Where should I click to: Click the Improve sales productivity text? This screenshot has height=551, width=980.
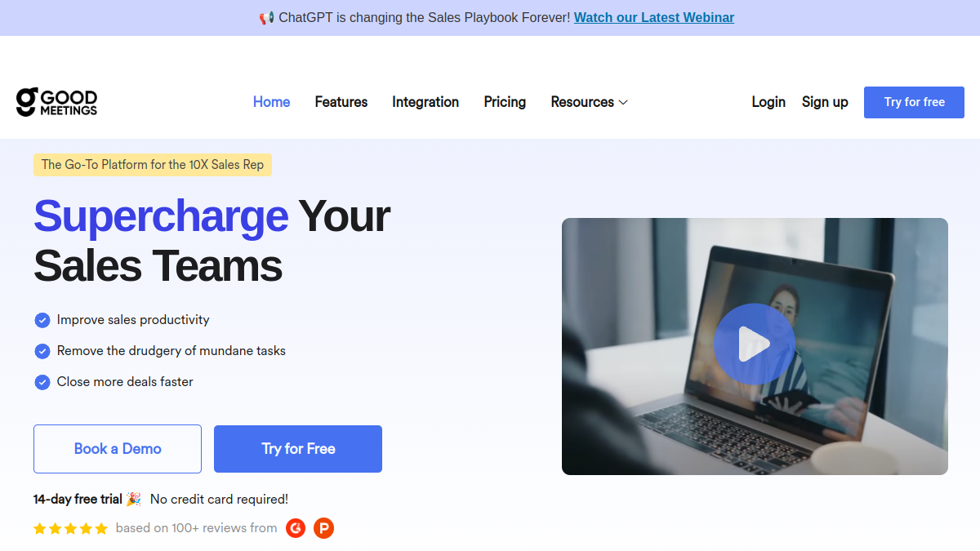(133, 320)
